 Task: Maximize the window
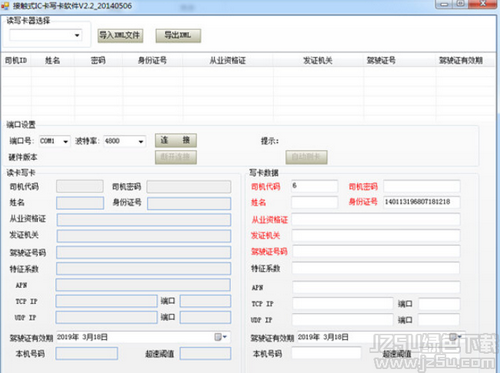460,4
